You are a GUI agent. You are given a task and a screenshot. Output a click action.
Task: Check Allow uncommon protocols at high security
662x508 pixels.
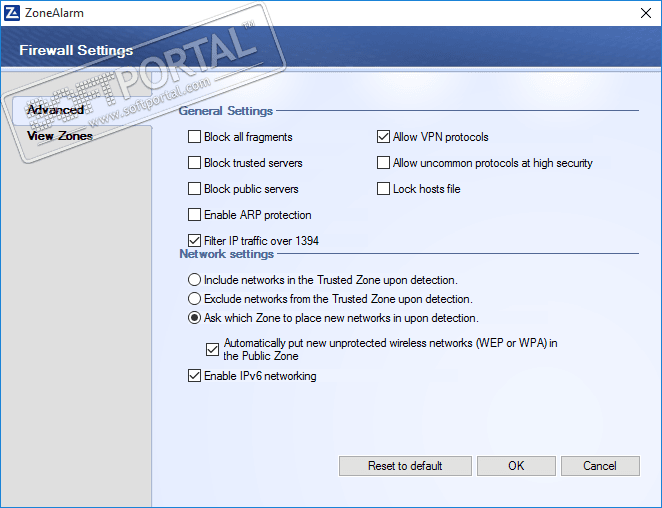point(384,163)
